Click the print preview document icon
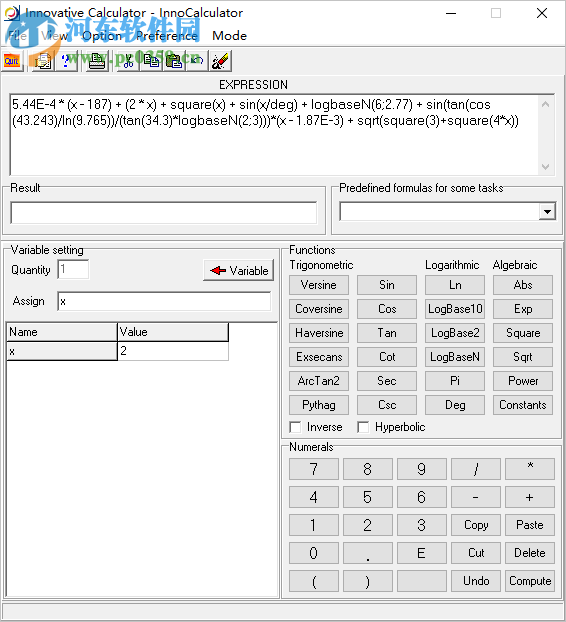 [43, 61]
